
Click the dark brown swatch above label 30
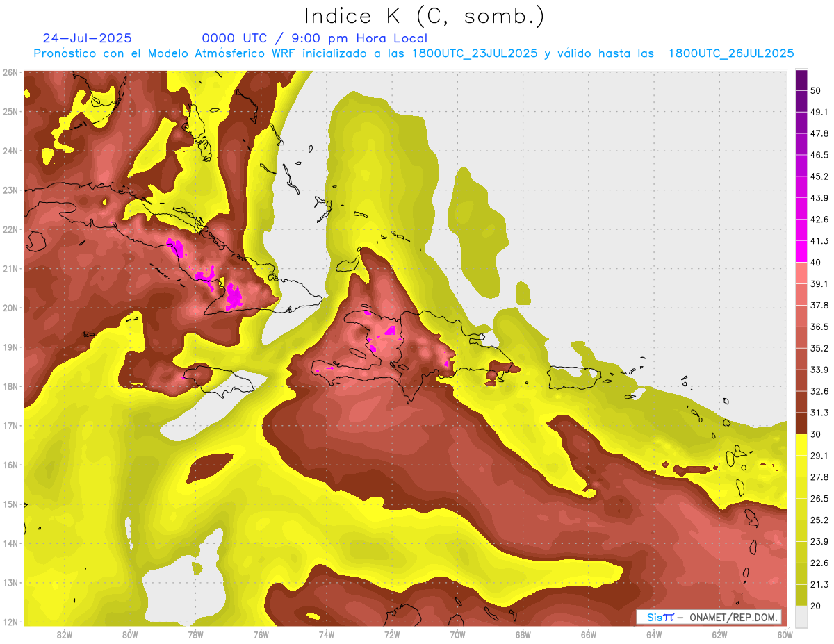[x=801, y=424]
